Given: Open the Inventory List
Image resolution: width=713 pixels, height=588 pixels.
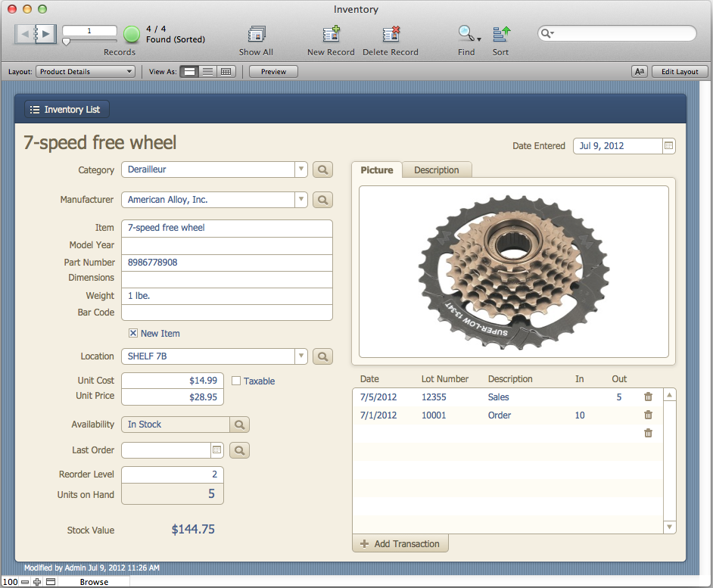Looking at the screenshot, I should point(67,109).
